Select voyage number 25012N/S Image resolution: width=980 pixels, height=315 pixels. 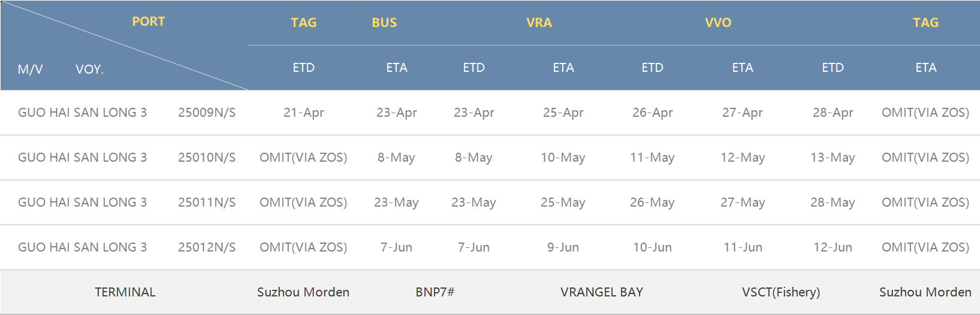click(207, 247)
